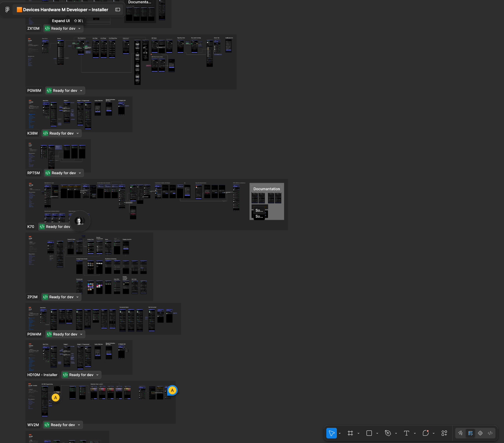Open the Documantation thumbnail in RPT5M

tap(267, 202)
